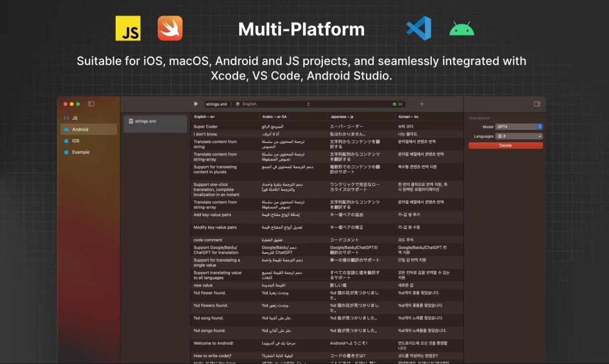This screenshot has height=364, width=609.
Task: Click the Swift logo icon
Action: click(x=170, y=28)
